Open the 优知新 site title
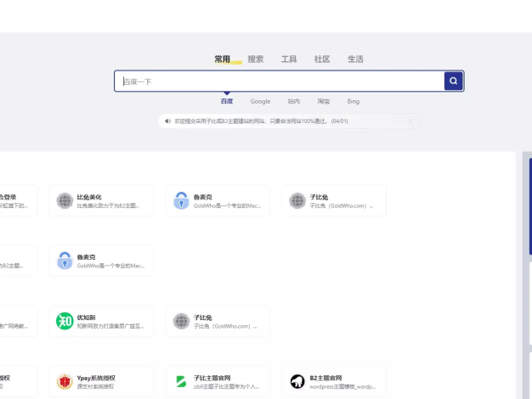Viewport: 532px width, 399px height. point(86,318)
